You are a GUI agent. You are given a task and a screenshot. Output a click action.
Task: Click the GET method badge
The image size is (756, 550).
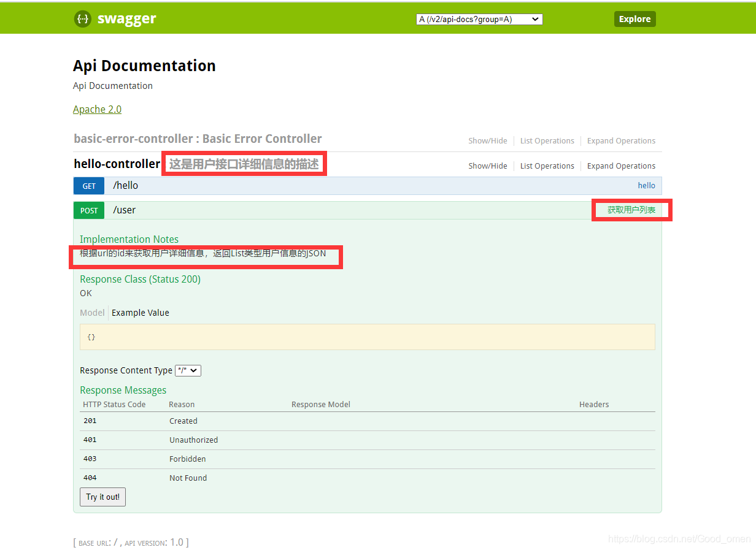(x=89, y=186)
